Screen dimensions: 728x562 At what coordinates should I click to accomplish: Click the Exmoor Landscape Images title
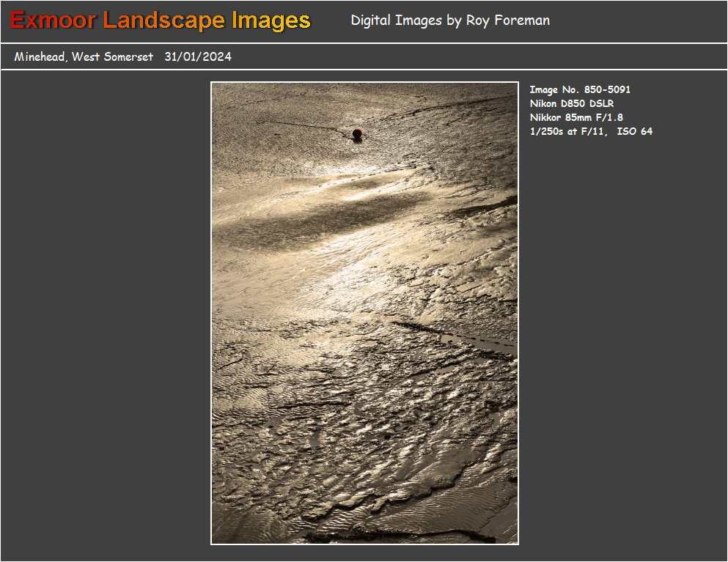tap(161, 21)
